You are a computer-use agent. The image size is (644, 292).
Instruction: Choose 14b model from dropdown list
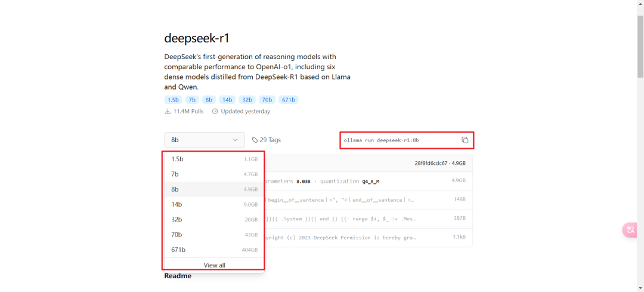pos(215,204)
